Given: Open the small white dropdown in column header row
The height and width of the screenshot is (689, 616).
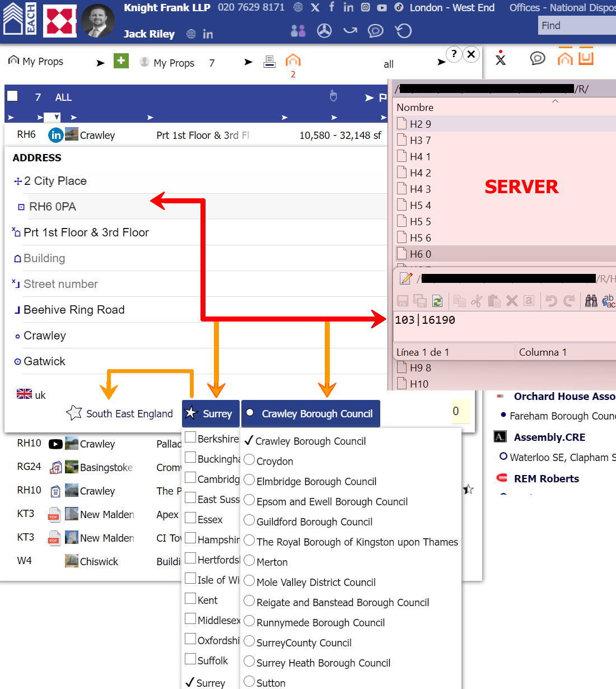Looking at the screenshot, I should click(52, 118).
